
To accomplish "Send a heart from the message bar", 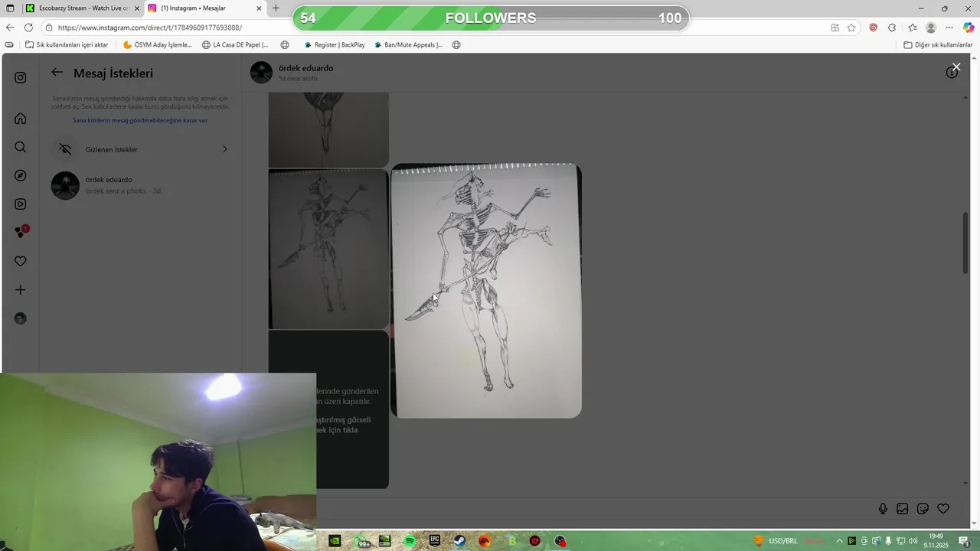I will click(x=943, y=509).
